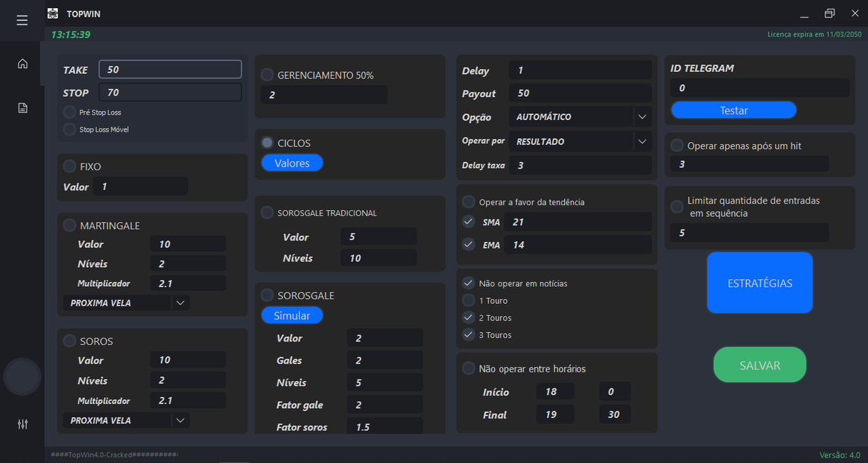The image size is (868, 463).
Task: Click the Valores button under CICLOS
Action: coord(292,163)
